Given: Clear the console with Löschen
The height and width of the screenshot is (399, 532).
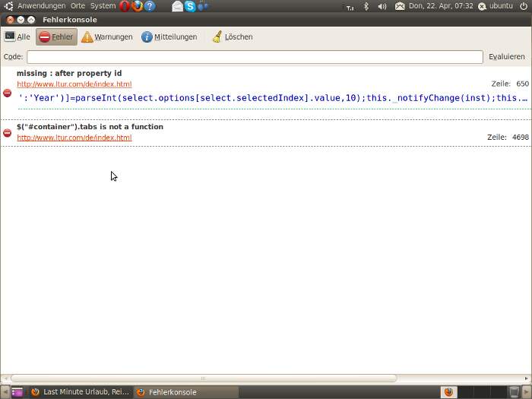Looking at the screenshot, I should 233,36.
